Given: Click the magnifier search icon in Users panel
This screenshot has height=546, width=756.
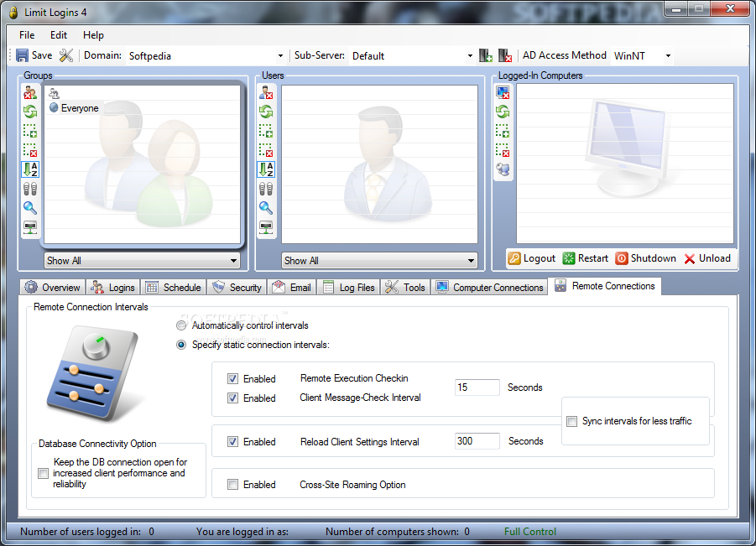Looking at the screenshot, I should coord(266,208).
